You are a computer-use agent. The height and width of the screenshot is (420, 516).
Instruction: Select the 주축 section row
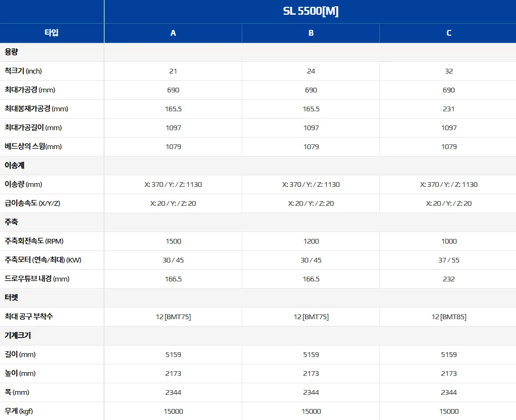pos(258,222)
